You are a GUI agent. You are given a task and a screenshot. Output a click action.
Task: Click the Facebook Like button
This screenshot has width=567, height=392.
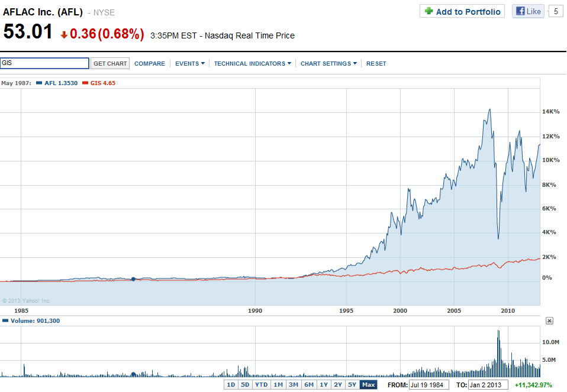click(528, 11)
